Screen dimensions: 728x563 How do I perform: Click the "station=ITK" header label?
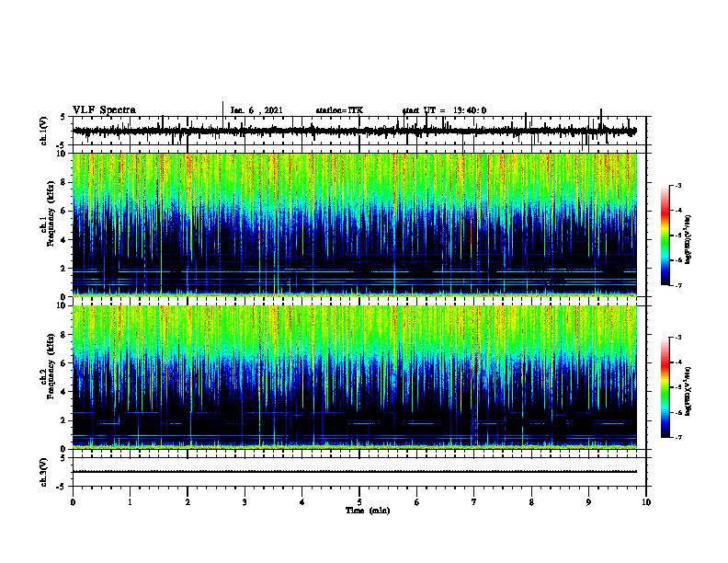339,110
